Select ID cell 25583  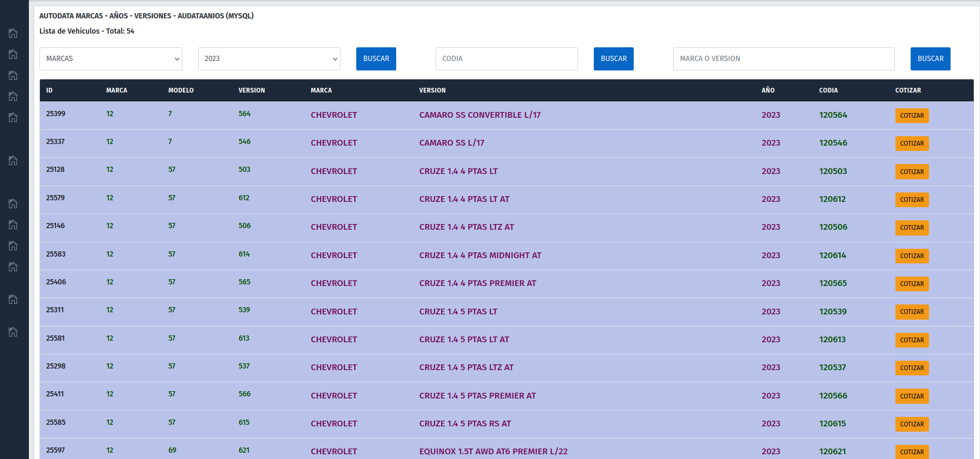(56, 254)
